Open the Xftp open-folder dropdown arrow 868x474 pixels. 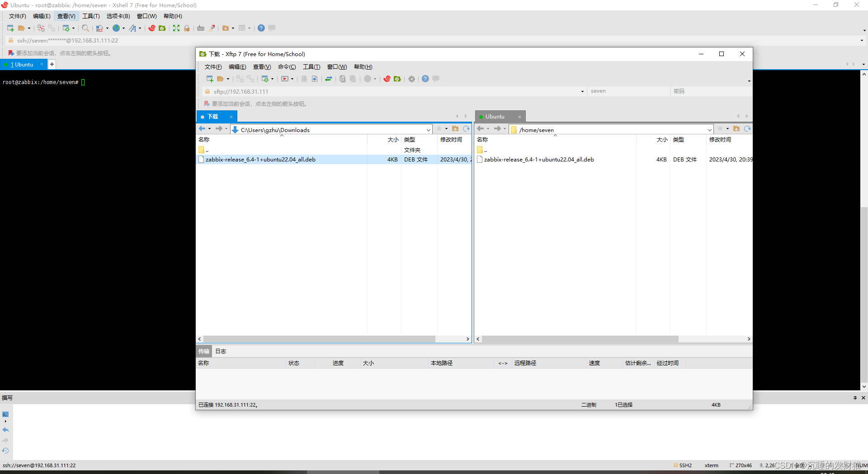pos(228,79)
